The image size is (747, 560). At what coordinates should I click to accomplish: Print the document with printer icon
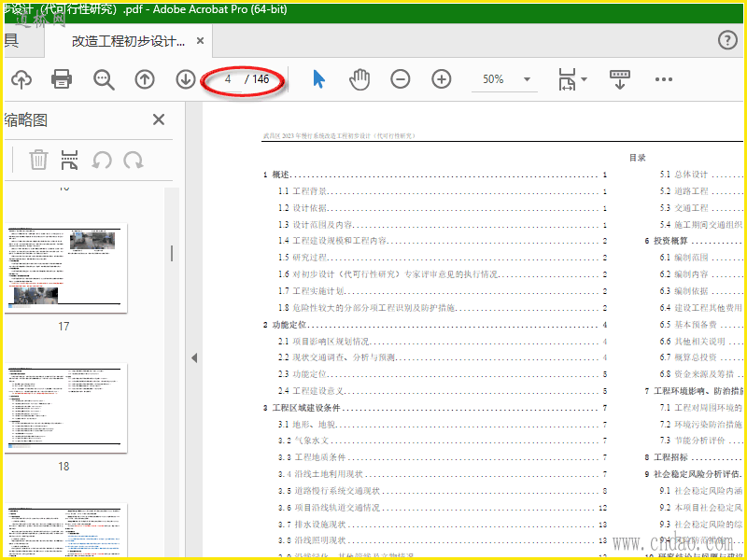[62, 79]
